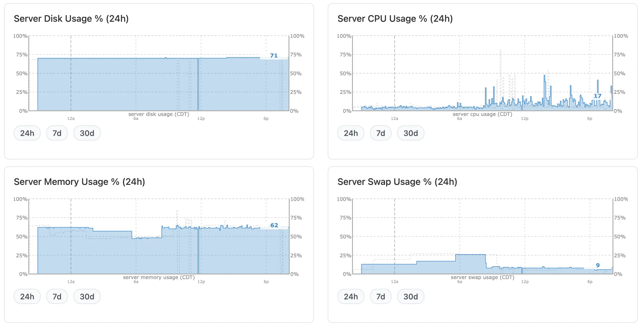Click the 6a axis marker on swap usage chart
Viewport: 644px width, 328px height.
tap(460, 282)
